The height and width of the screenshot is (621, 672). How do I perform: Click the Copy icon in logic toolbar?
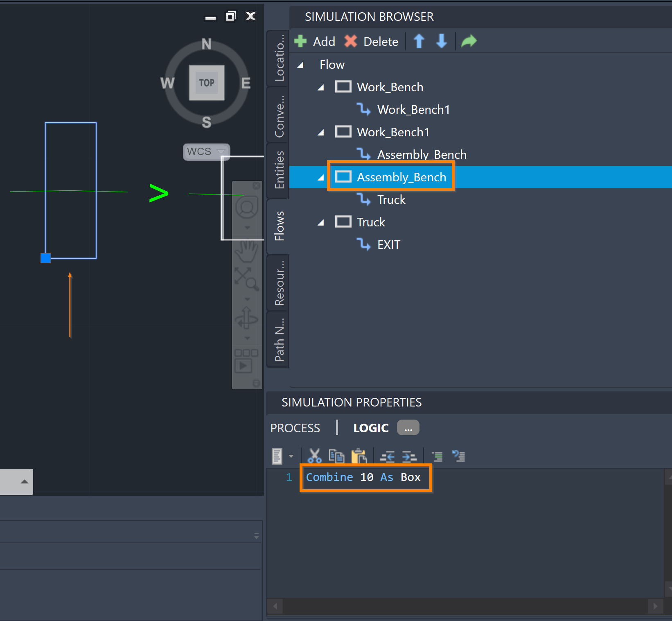[336, 456]
